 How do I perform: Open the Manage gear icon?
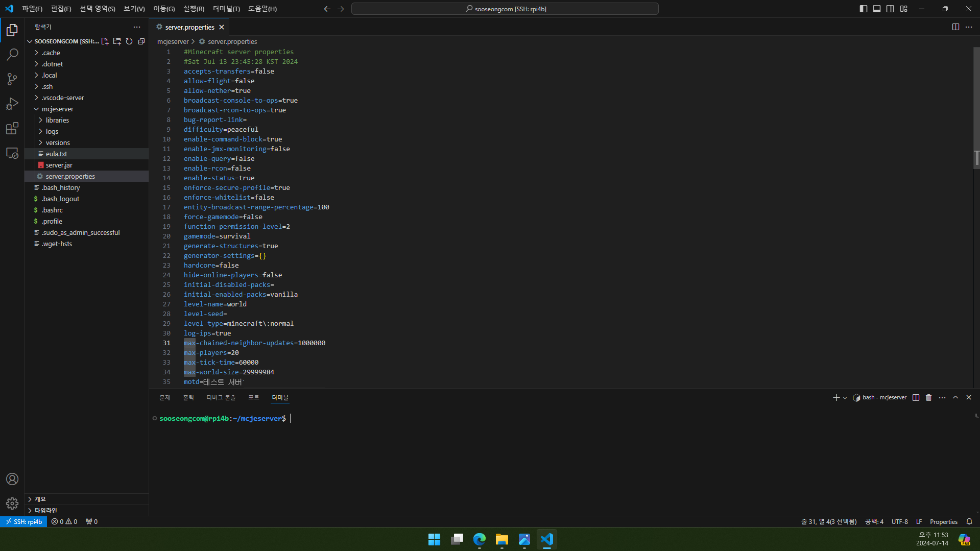tap(12, 504)
